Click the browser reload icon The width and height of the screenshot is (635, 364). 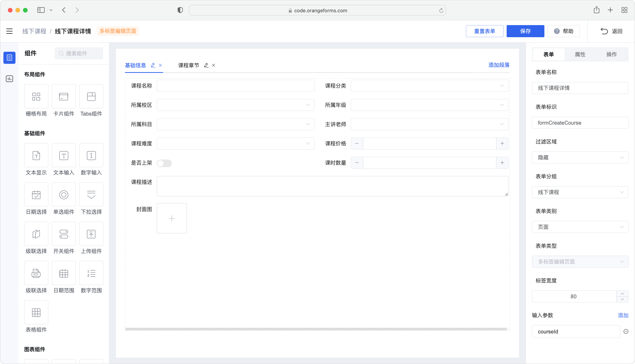[441, 10]
